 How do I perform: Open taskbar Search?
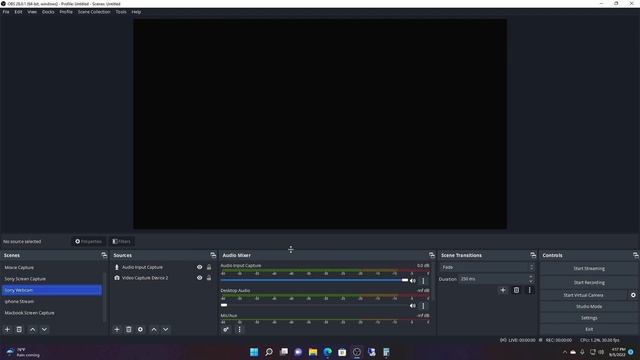pyautogui.click(x=269, y=352)
